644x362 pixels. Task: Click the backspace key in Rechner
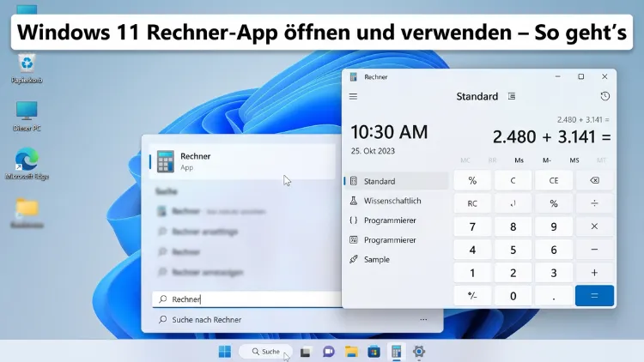coord(594,181)
